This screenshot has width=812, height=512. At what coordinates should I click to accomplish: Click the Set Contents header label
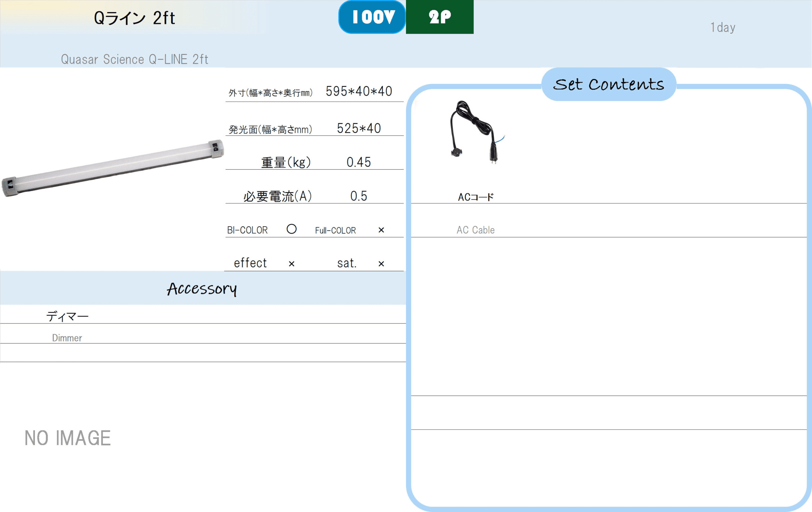pos(609,84)
